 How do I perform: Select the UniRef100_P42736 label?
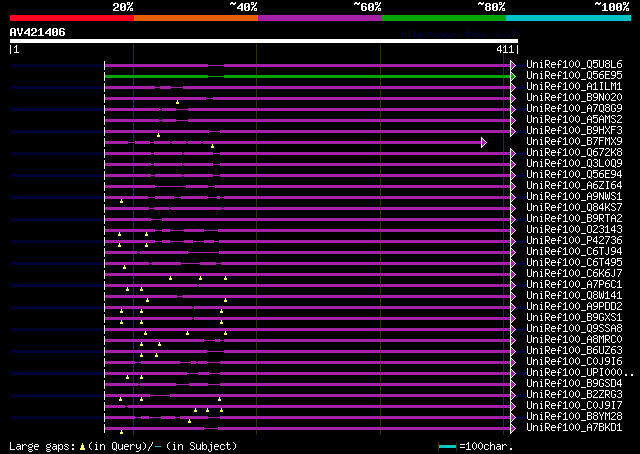(x=574, y=240)
